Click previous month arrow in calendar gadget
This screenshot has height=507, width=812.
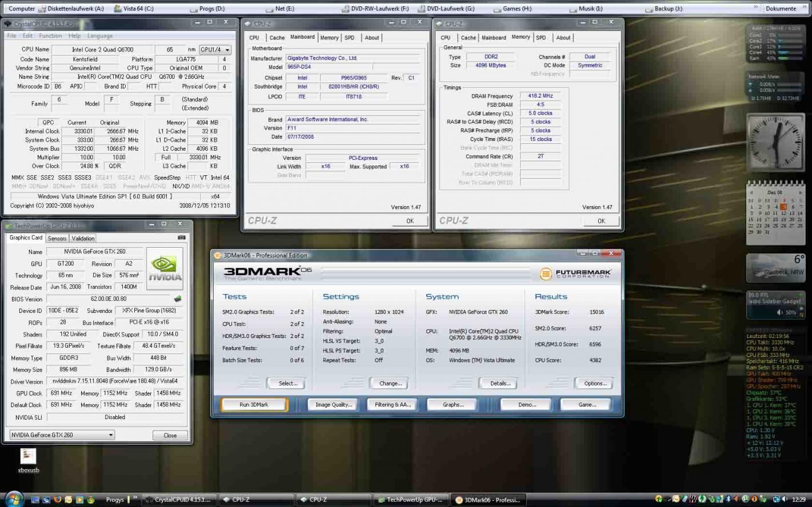(751, 192)
